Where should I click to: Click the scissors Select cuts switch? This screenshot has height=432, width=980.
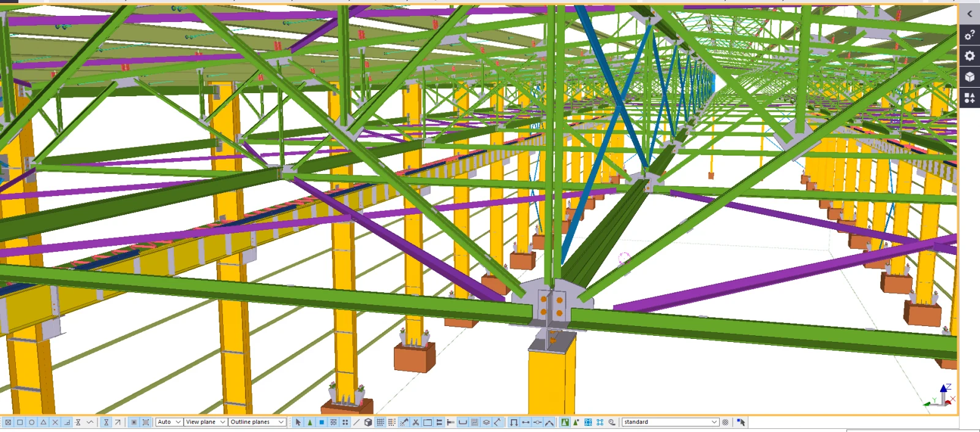pos(416,422)
